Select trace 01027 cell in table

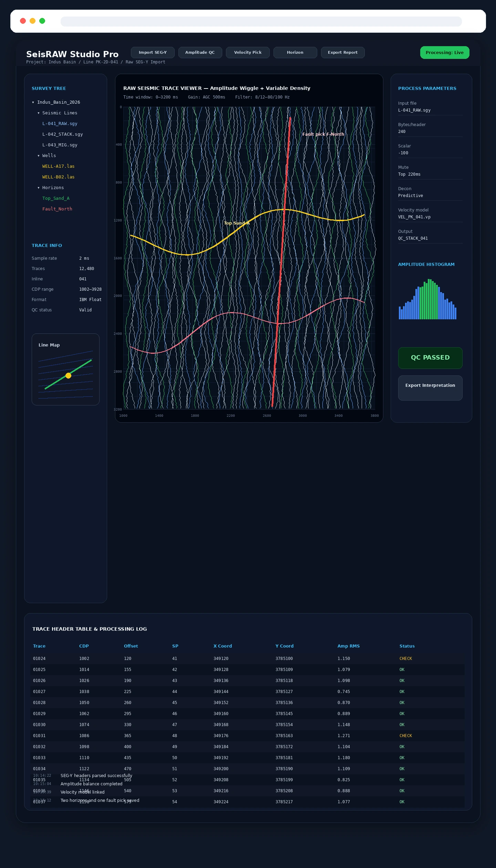pos(39,692)
